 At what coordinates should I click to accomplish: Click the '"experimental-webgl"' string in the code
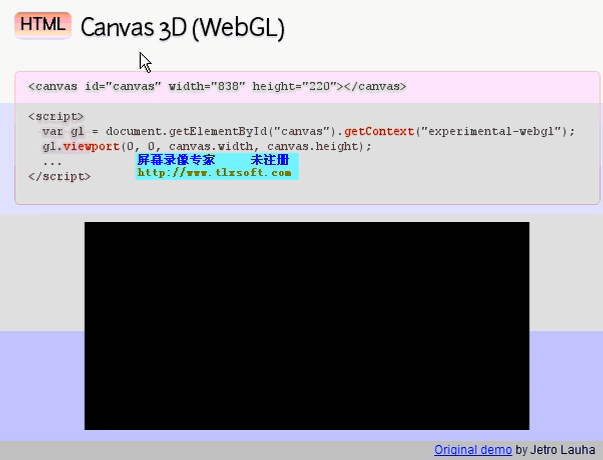(x=491, y=132)
